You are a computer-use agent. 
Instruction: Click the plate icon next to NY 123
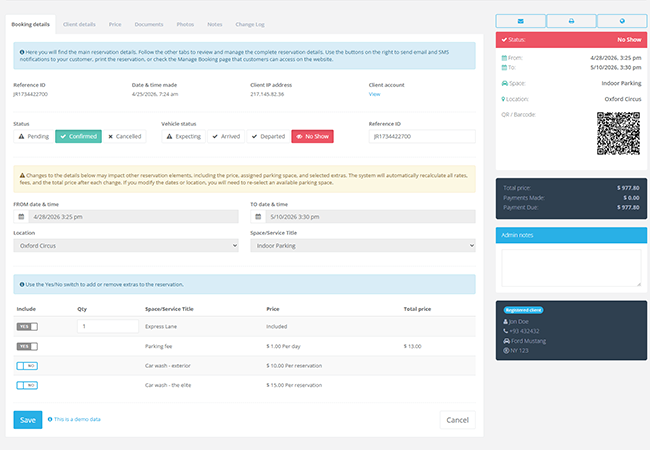click(506, 351)
